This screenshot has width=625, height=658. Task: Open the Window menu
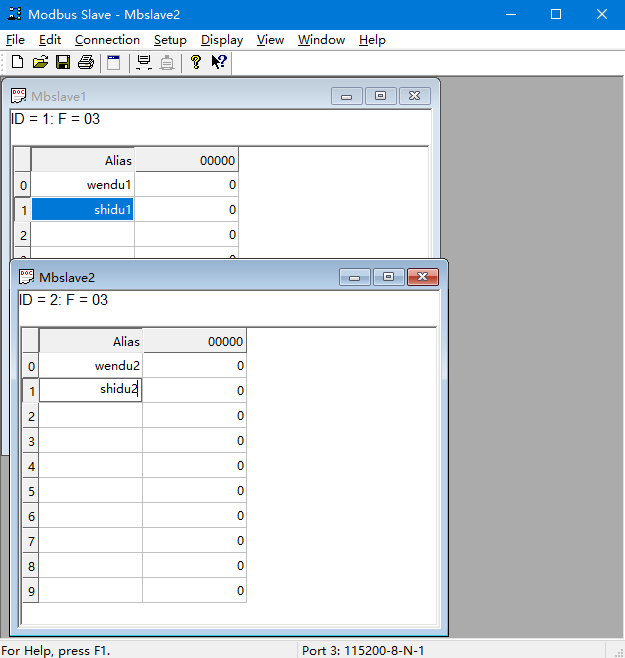coord(321,40)
